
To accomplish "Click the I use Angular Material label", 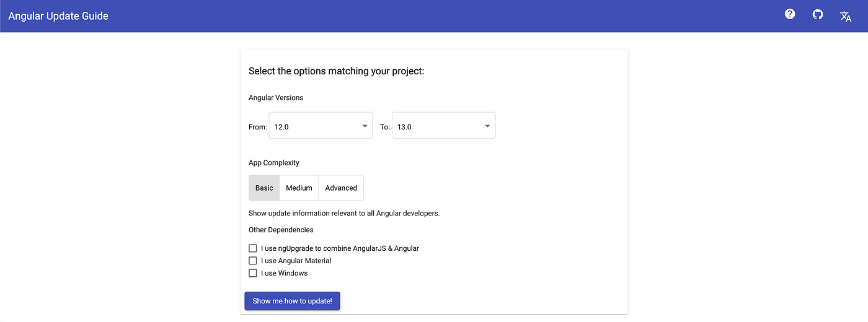I will 296,261.
